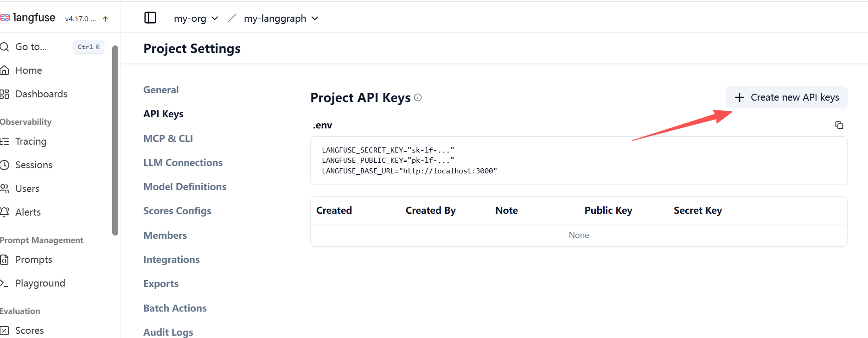Click the Secret Key column header

point(698,210)
